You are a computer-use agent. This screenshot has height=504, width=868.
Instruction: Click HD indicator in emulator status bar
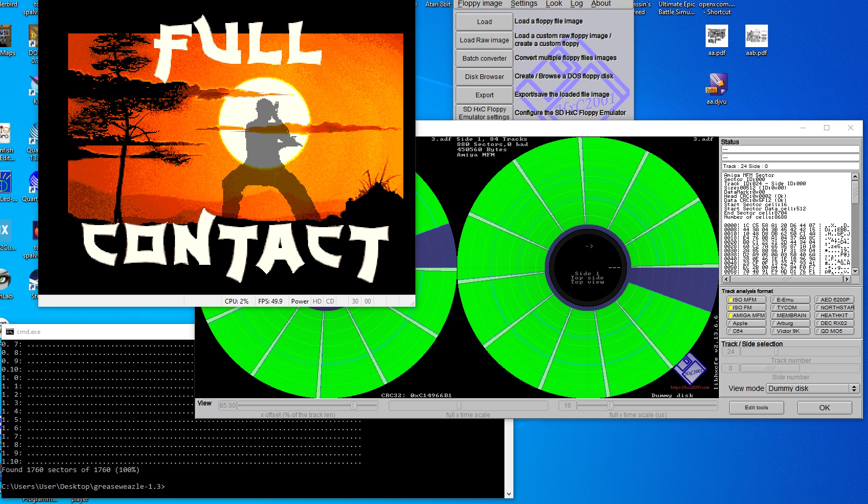[317, 301]
